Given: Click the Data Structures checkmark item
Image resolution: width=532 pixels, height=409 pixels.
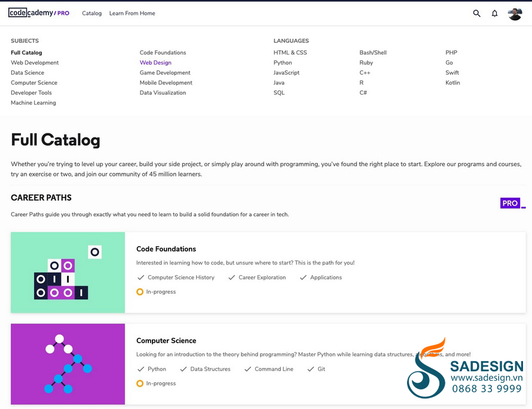Looking at the screenshot, I should pyautogui.click(x=205, y=369).
